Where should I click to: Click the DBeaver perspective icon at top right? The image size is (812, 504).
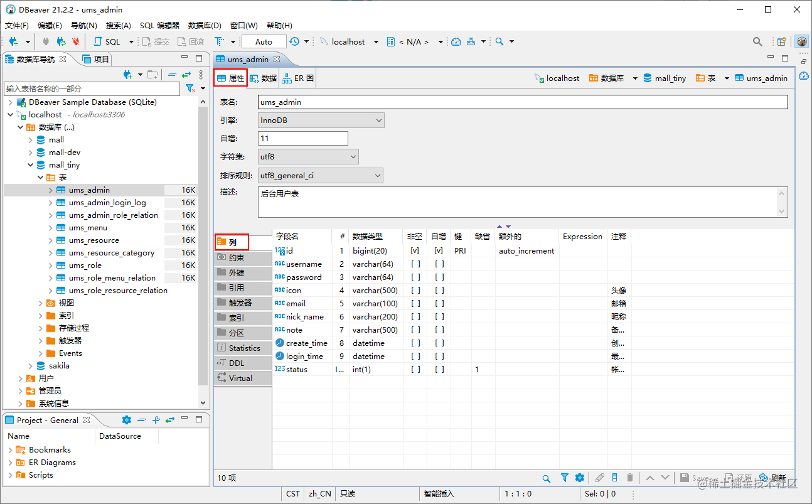click(802, 41)
